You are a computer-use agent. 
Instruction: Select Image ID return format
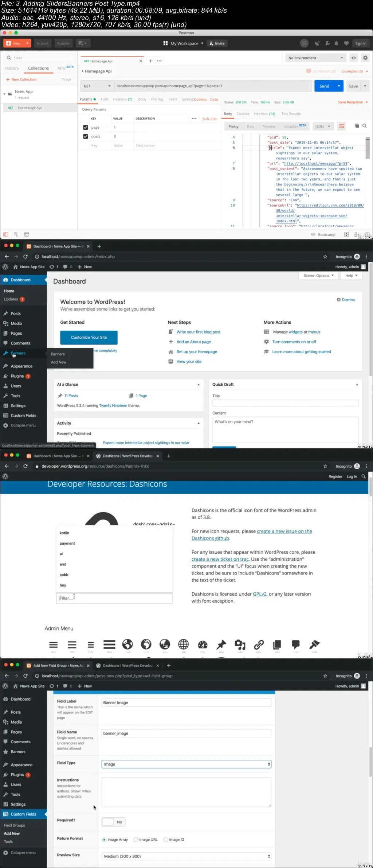coord(166,840)
